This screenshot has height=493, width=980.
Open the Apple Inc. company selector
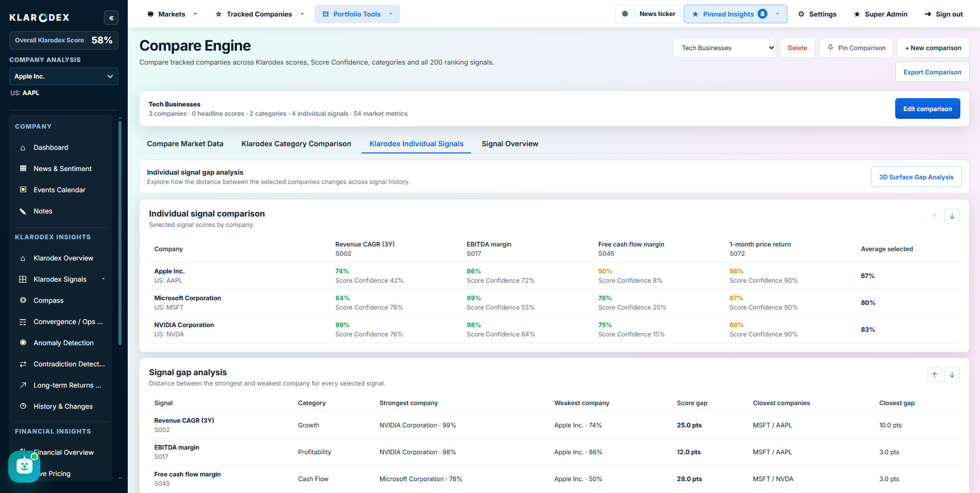(64, 76)
